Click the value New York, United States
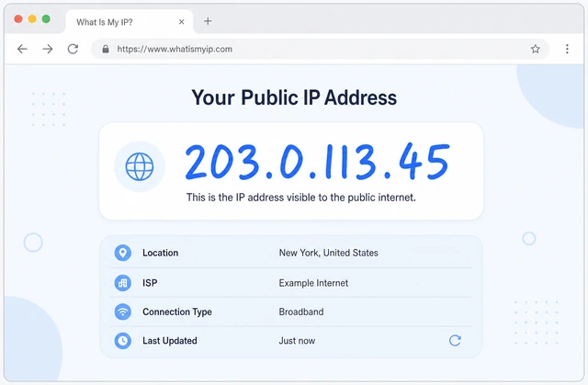Image resolution: width=588 pixels, height=385 pixels. [329, 253]
